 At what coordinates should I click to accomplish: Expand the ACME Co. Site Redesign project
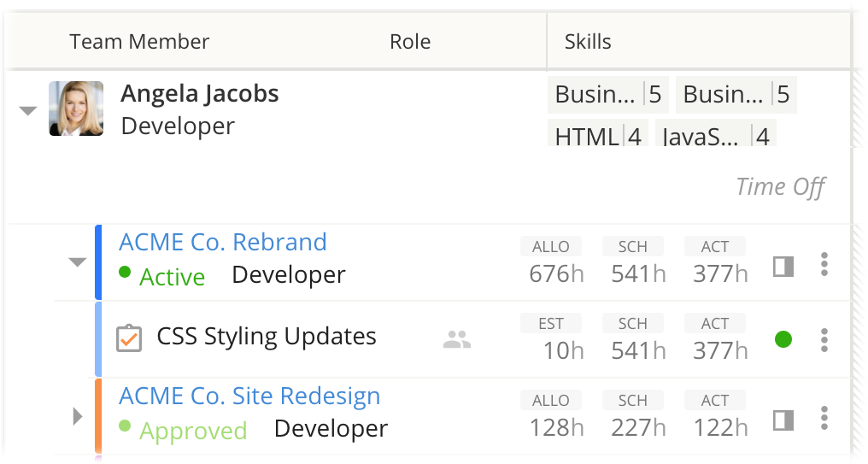77,416
